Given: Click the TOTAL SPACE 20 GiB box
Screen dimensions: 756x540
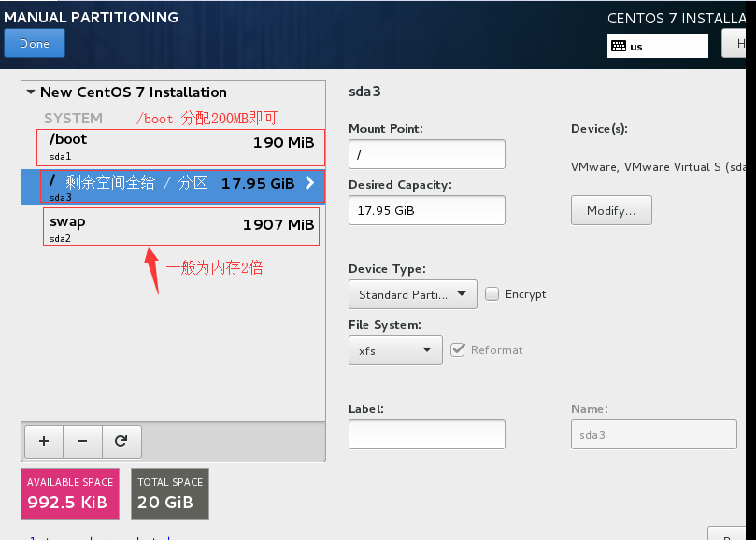Looking at the screenshot, I should click(x=170, y=494).
